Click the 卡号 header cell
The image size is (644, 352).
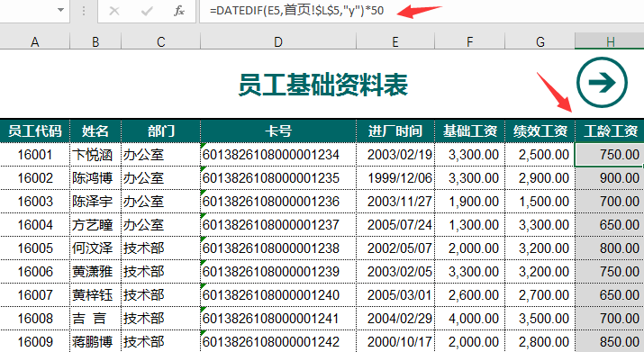click(x=278, y=131)
